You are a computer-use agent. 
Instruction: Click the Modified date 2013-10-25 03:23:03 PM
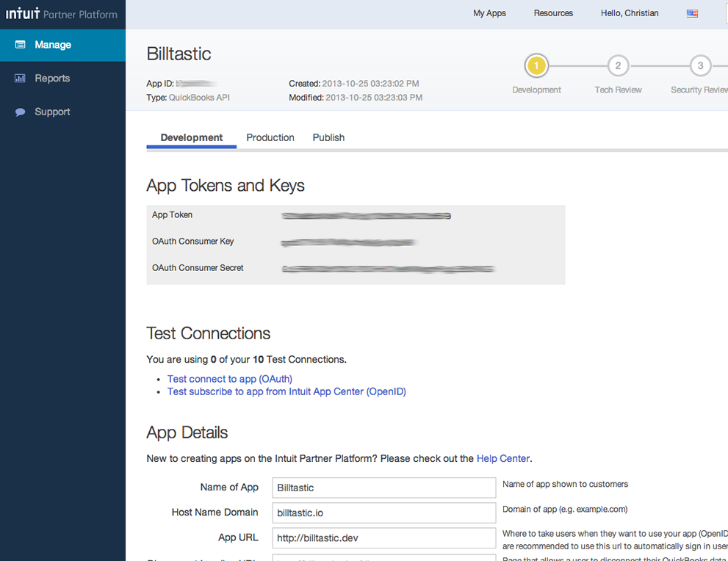[374, 98]
